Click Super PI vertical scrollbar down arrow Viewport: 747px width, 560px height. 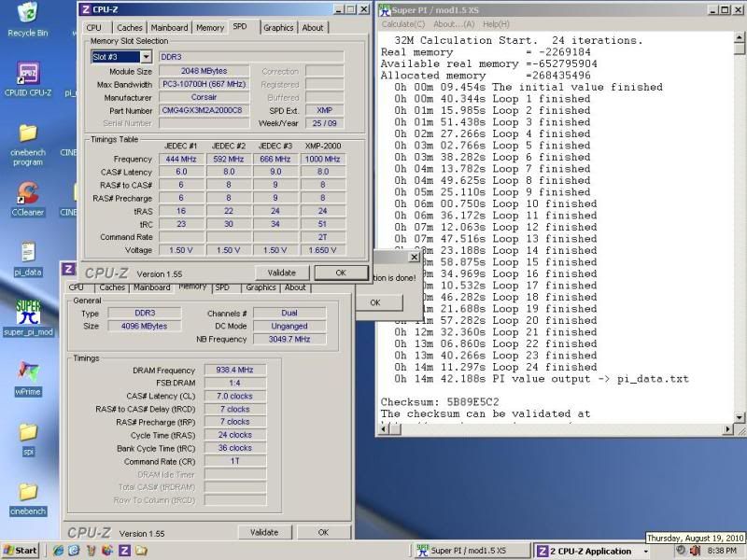click(x=739, y=417)
